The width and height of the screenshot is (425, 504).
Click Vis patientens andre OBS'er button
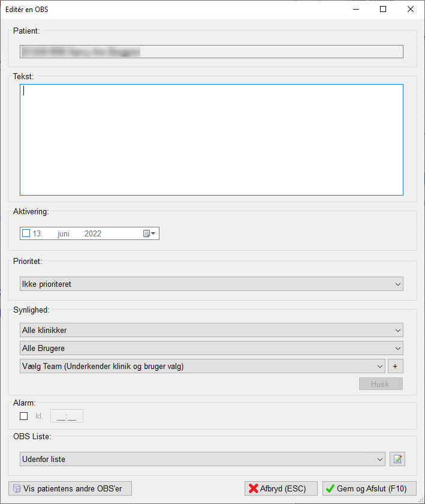click(70, 488)
